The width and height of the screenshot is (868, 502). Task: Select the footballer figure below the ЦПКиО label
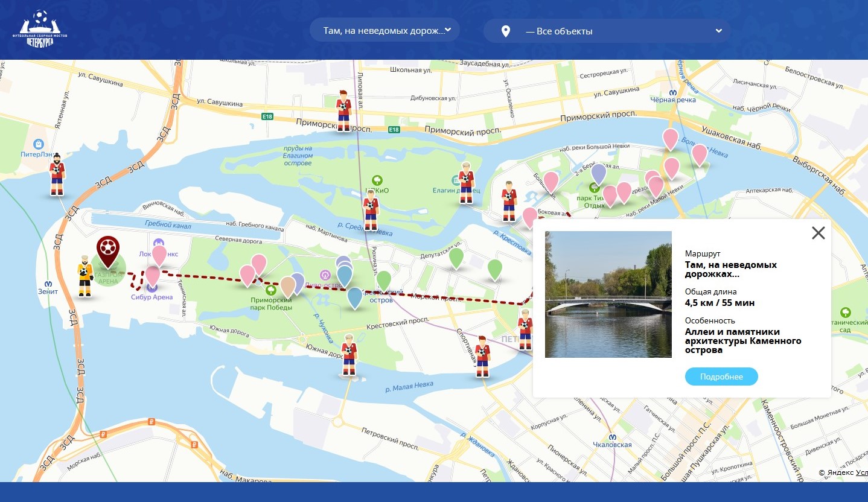[x=371, y=210]
